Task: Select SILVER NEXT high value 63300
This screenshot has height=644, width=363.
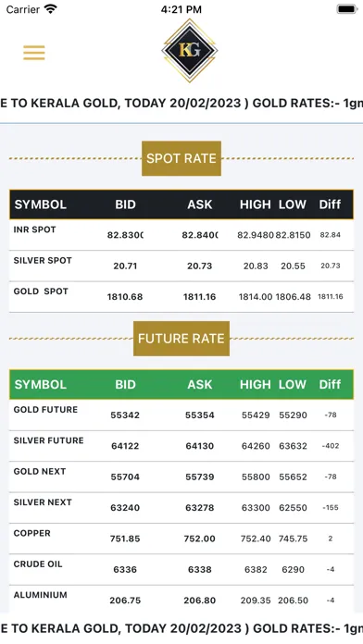Action: click(256, 508)
